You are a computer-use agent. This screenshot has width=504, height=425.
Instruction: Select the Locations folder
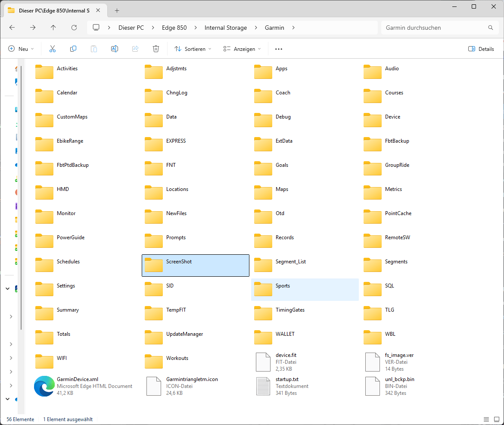click(196, 193)
